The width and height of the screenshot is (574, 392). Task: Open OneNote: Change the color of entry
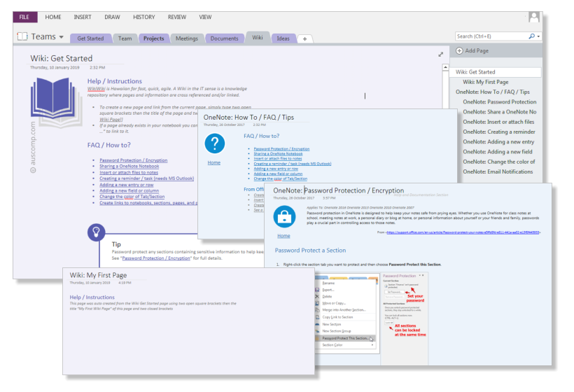click(x=498, y=162)
